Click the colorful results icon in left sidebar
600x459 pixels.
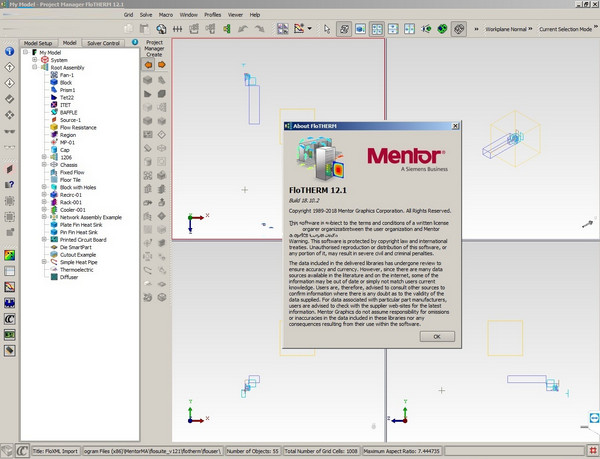[9, 254]
